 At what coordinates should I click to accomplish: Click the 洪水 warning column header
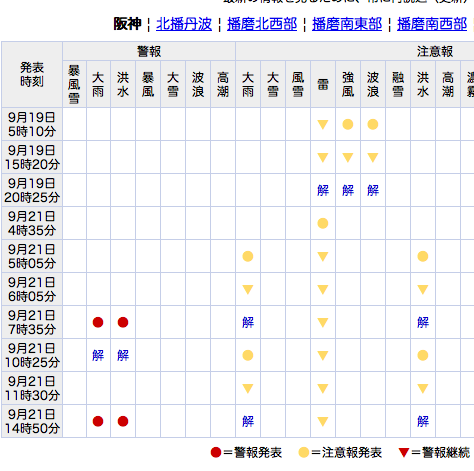coord(123,84)
